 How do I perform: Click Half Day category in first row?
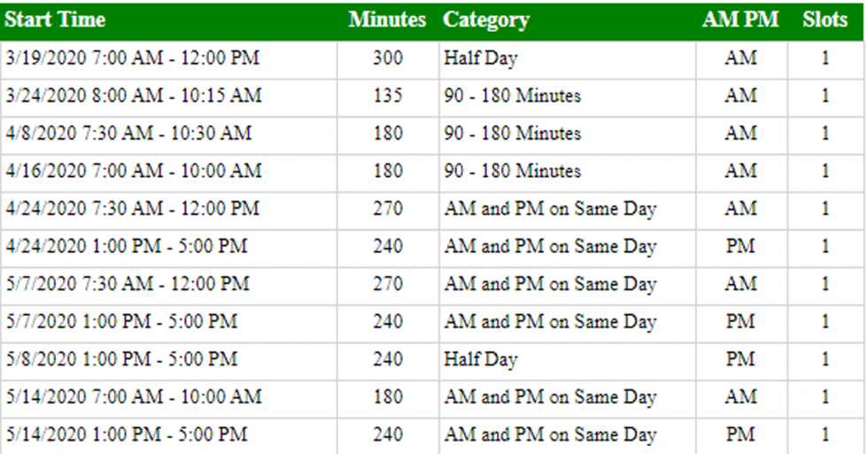pos(480,58)
